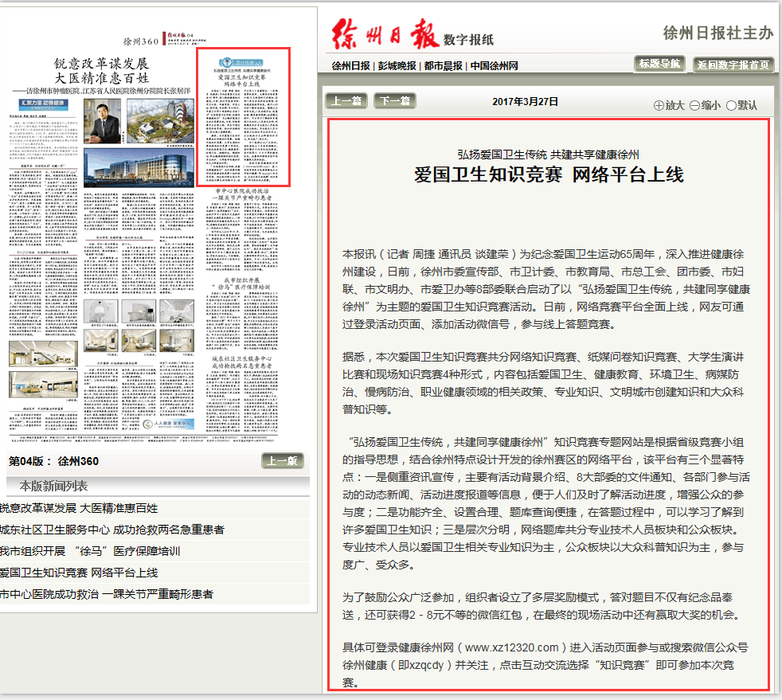The height and width of the screenshot is (700, 782).
Task: Click the blue hospital building image on thumbnail
Action: pos(139,166)
